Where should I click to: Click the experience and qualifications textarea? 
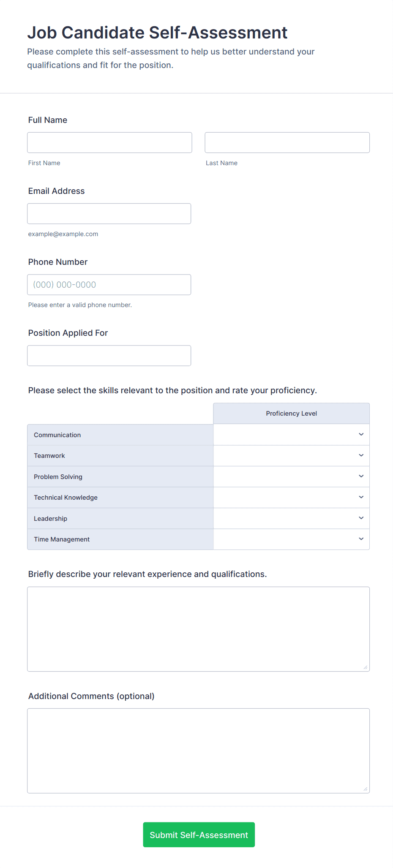click(x=198, y=629)
